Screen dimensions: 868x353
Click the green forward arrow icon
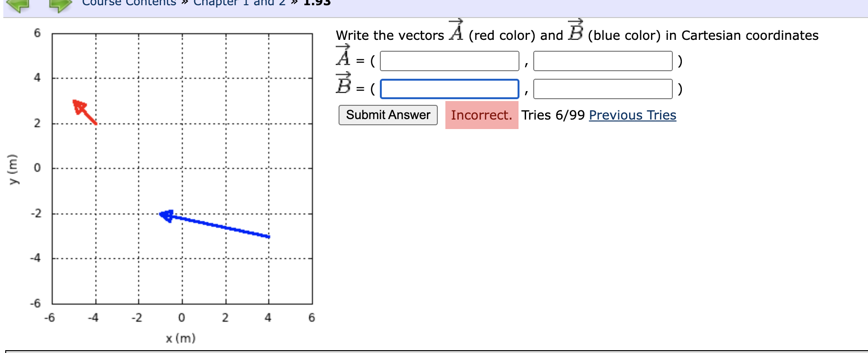pyautogui.click(x=60, y=5)
